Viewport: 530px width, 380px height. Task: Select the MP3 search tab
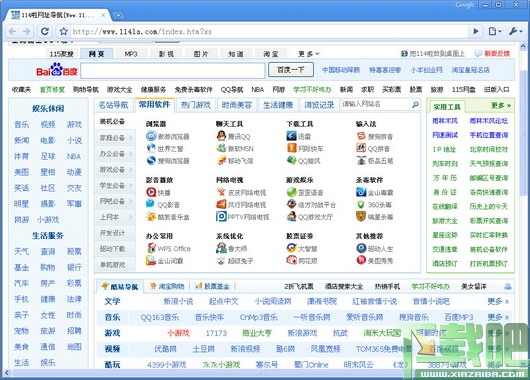[131, 54]
